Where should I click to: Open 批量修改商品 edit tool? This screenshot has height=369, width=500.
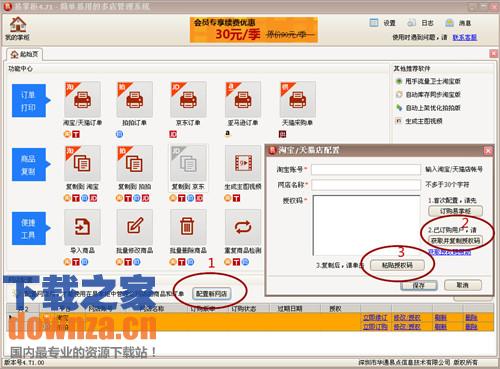[x=134, y=227]
